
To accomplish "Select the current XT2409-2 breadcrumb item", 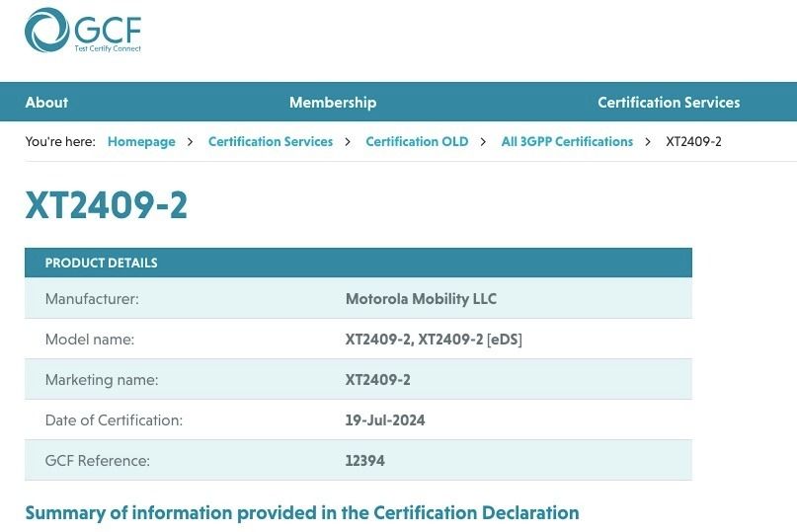I will pos(693,141).
